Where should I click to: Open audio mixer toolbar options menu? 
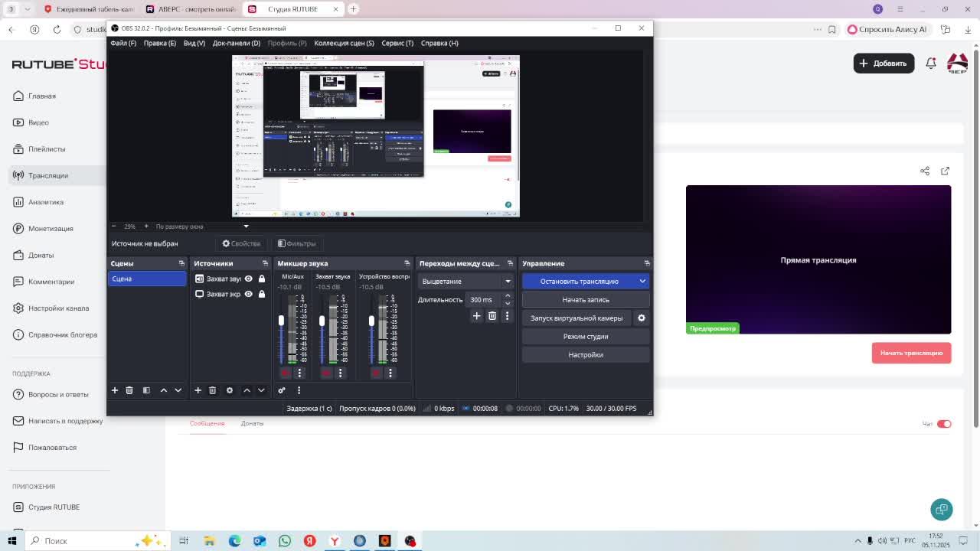pyautogui.click(x=299, y=390)
